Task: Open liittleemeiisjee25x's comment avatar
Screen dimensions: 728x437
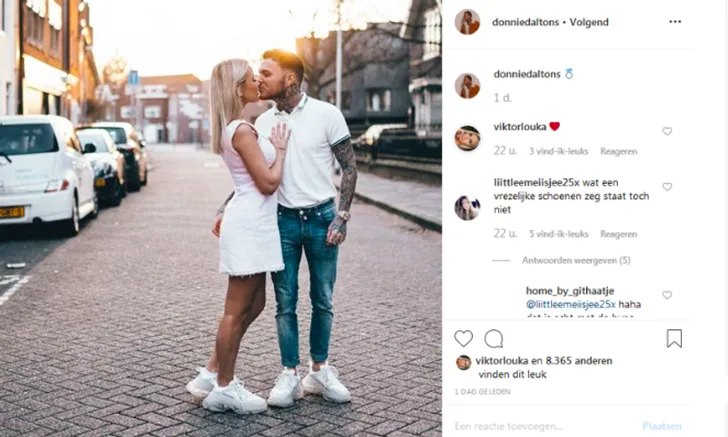Action: click(x=467, y=208)
